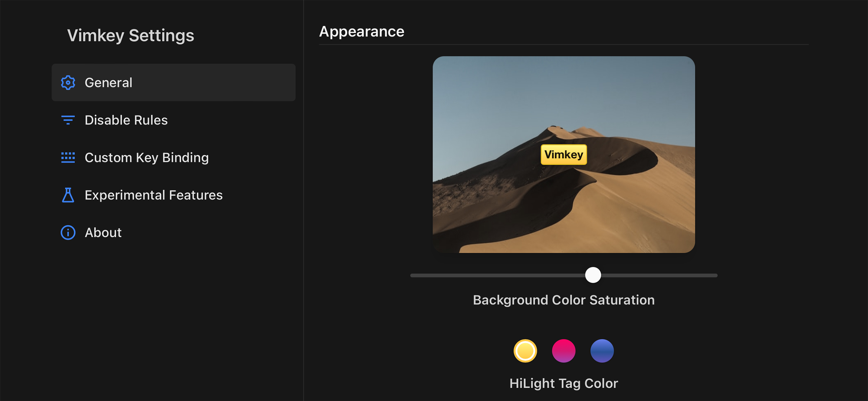
Task: Click the yellow Vimkey preview tag
Action: (x=564, y=155)
